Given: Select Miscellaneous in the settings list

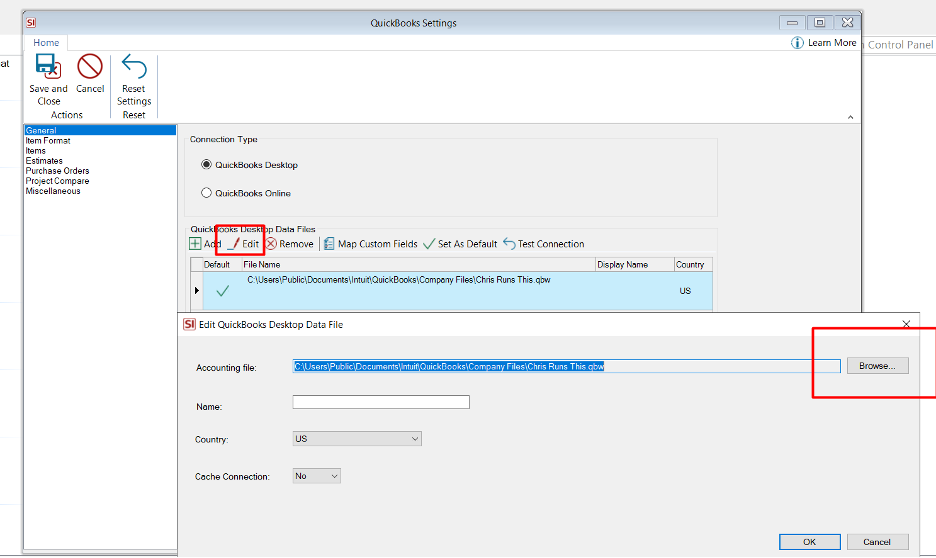Looking at the screenshot, I should 53,191.
